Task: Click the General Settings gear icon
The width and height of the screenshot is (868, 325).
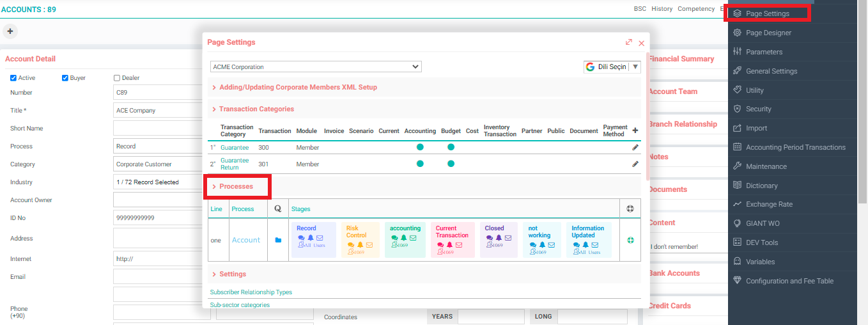Action: [737, 71]
